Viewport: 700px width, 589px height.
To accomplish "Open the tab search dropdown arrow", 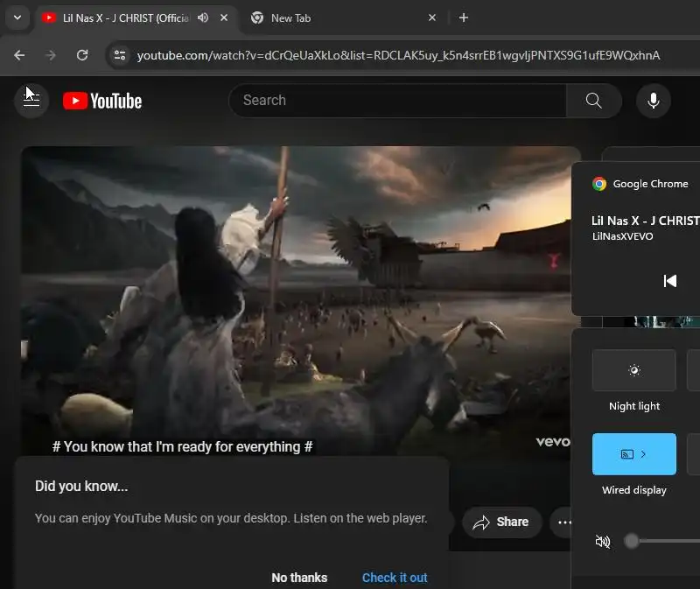I will tap(17, 18).
